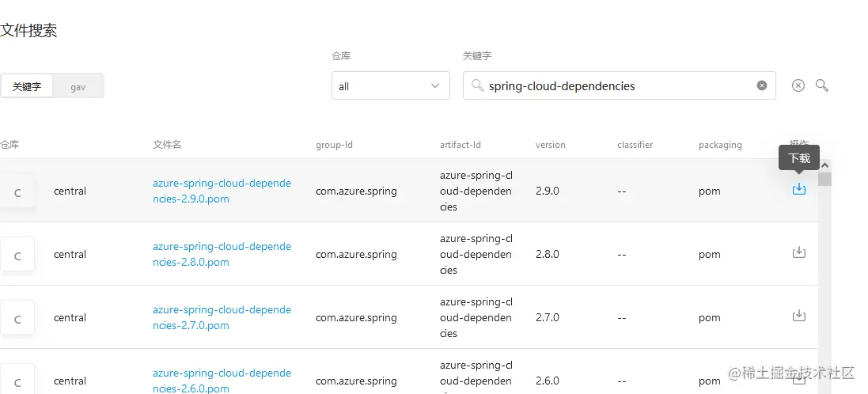Open azure-spring-cloud-dependencies-2.6.0.pom link
Viewport: 868px width, 394px height.
[x=222, y=381]
